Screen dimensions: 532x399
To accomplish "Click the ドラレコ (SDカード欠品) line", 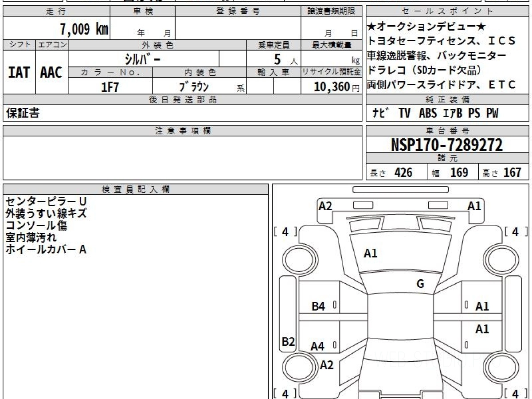I will point(425,70).
